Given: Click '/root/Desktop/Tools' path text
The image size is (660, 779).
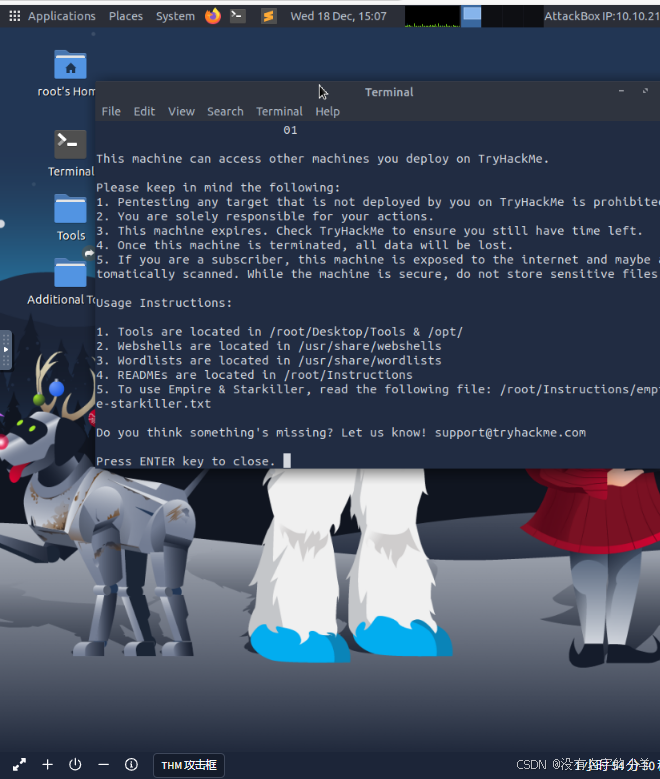Looking at the screenshot, I should click(337, 331).
